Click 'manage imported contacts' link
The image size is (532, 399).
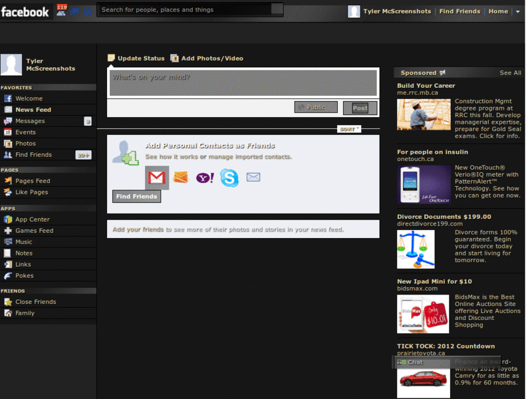(x=249, y=157)
